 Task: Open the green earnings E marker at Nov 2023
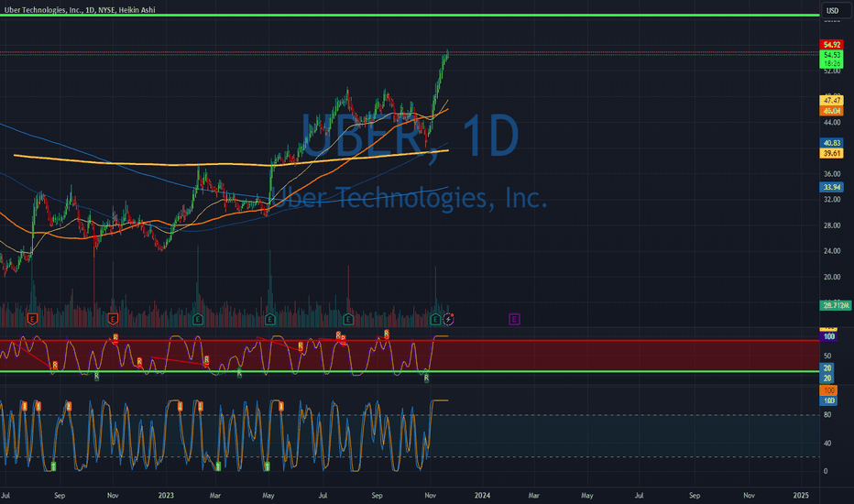[435, 319]
